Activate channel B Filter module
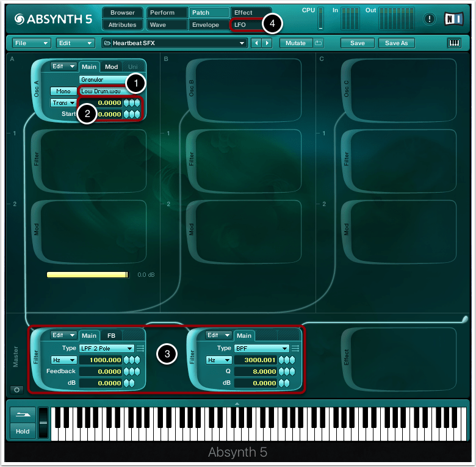The image size is (476, 467). (x=244, y=161)
